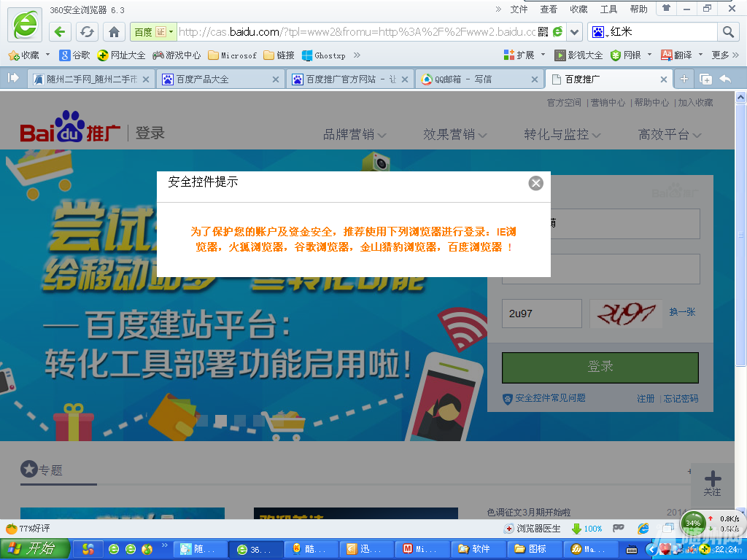
Task: Click the 关注 plus button
Action: [712, 483]
